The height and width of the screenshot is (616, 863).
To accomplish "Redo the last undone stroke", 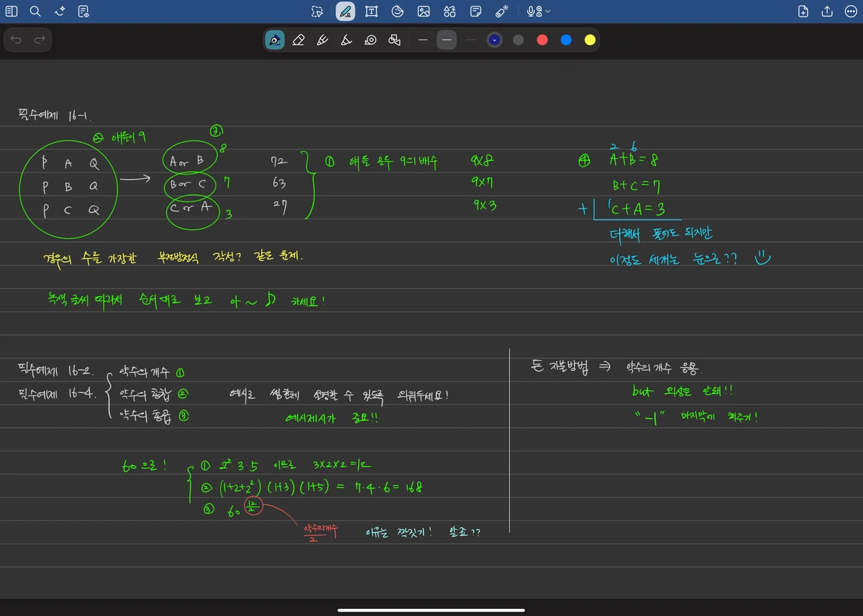I will click(40, 40).
